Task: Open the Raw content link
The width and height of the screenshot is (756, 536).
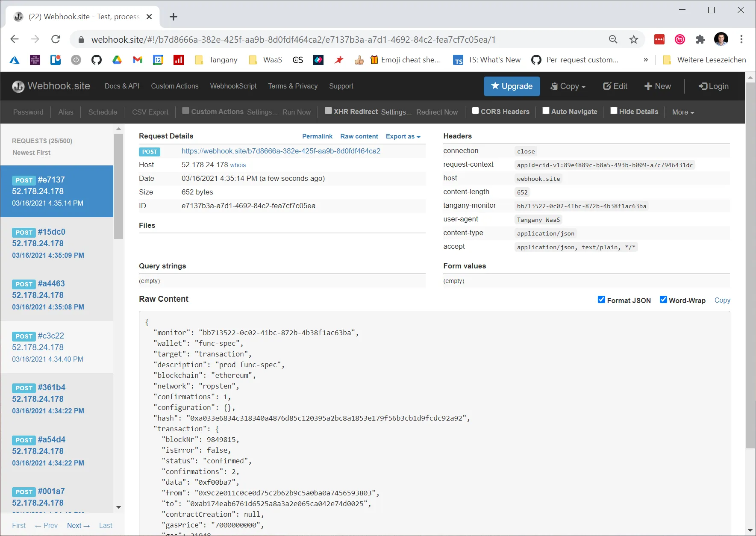Action: 359,136
